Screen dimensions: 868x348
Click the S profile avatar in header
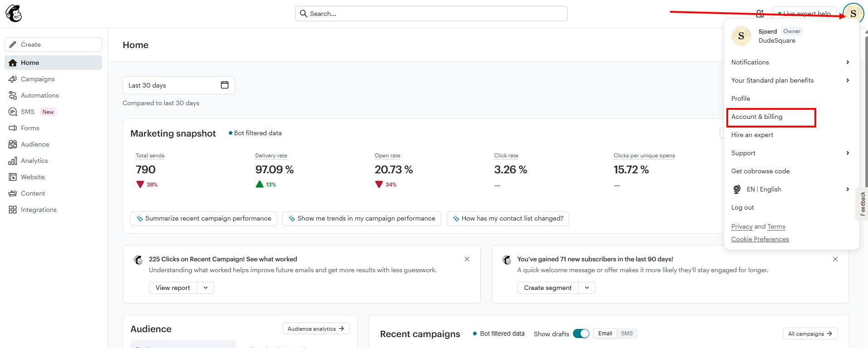point(853,13)
